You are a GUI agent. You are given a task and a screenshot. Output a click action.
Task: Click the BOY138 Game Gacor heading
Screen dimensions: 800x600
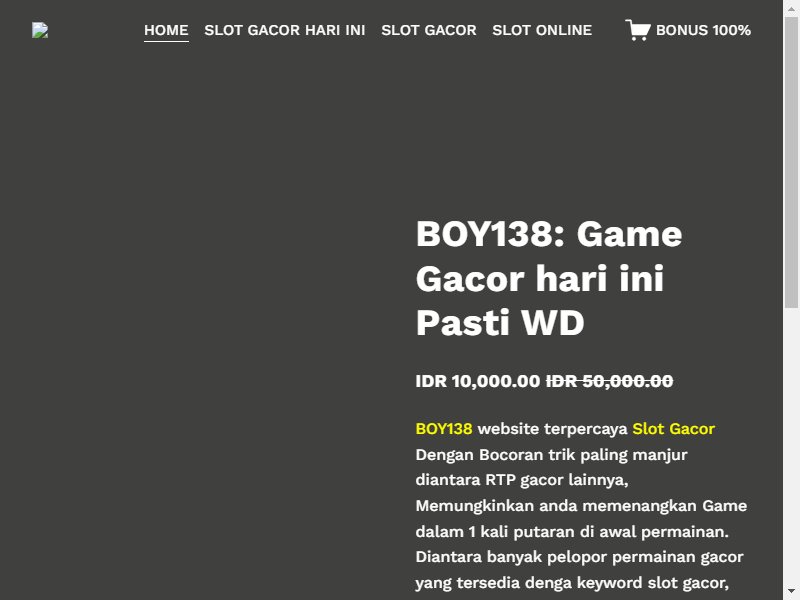pos(549,278)
